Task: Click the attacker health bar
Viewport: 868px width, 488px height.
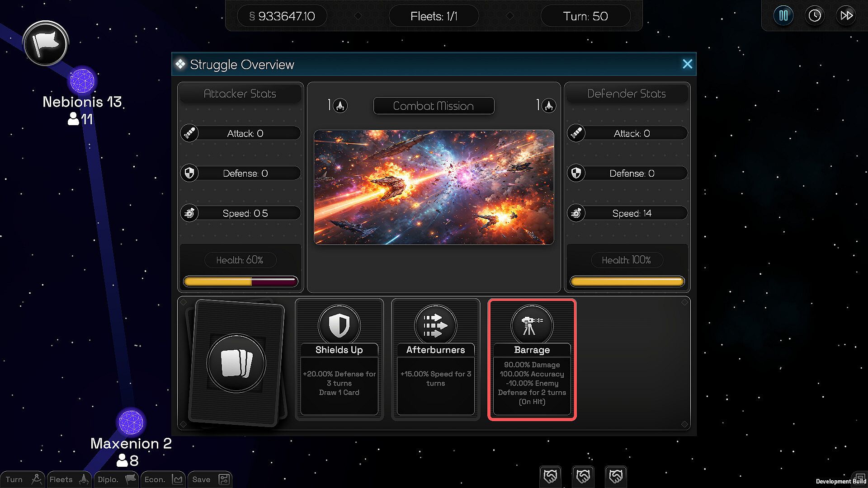Action: [240, 282]
